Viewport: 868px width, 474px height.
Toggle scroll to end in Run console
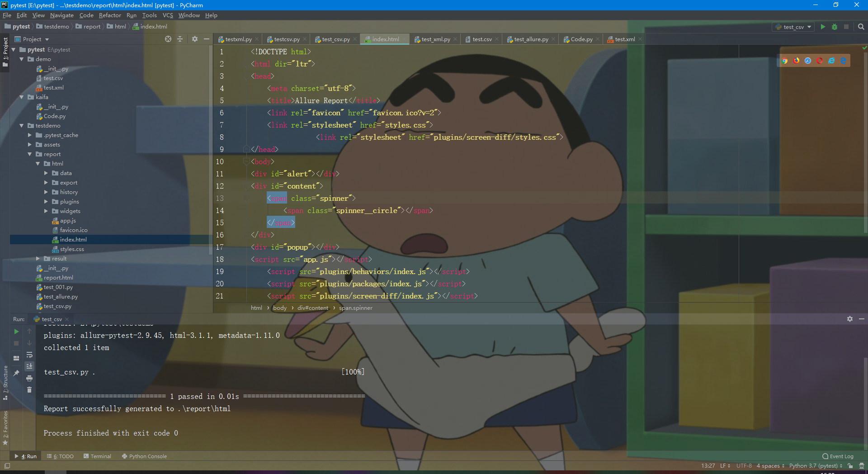[29, 366]
